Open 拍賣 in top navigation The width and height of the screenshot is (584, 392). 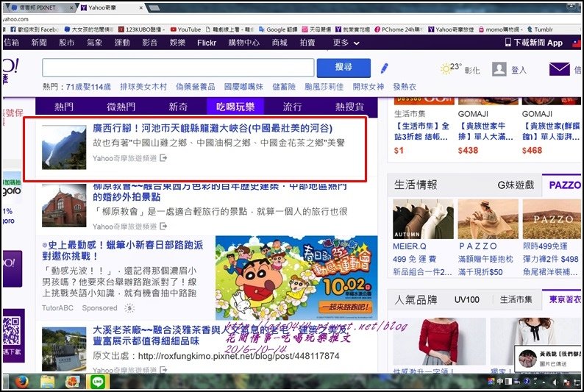[x=307, y=43]
